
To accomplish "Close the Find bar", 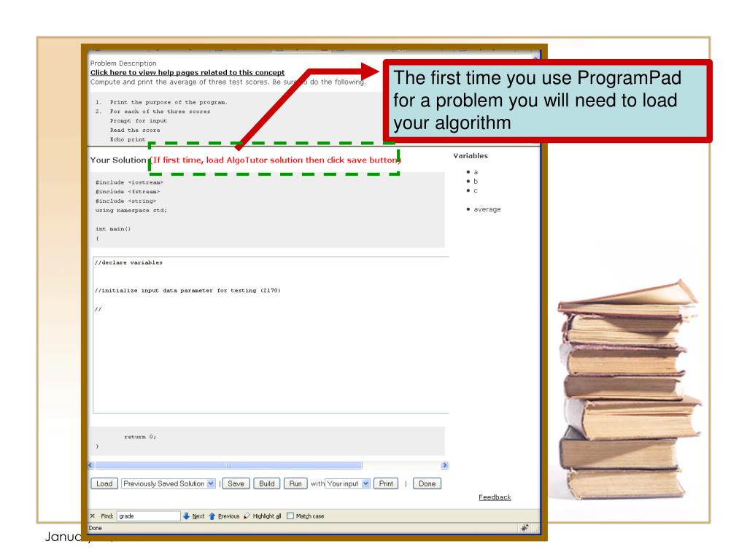I will (x=93, y=516).
